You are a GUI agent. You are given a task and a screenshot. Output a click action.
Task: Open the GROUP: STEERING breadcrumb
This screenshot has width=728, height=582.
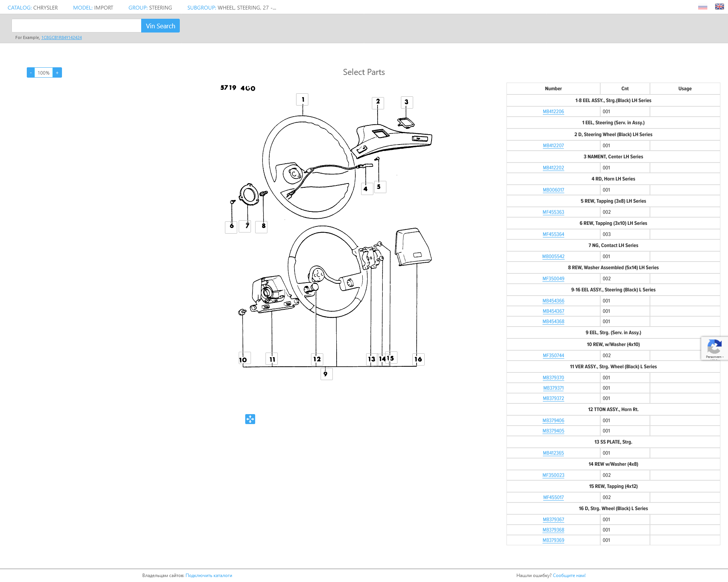150,8
